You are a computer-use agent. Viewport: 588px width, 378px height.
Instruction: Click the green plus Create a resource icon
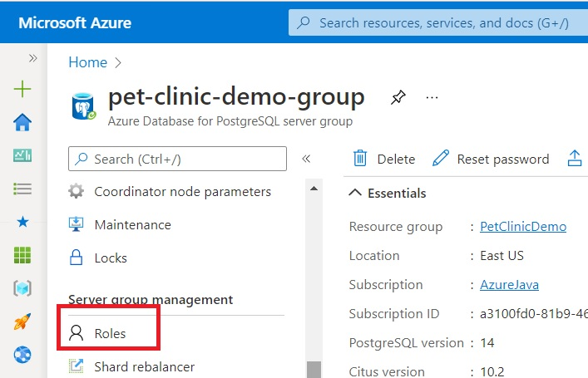coord(22,89)
